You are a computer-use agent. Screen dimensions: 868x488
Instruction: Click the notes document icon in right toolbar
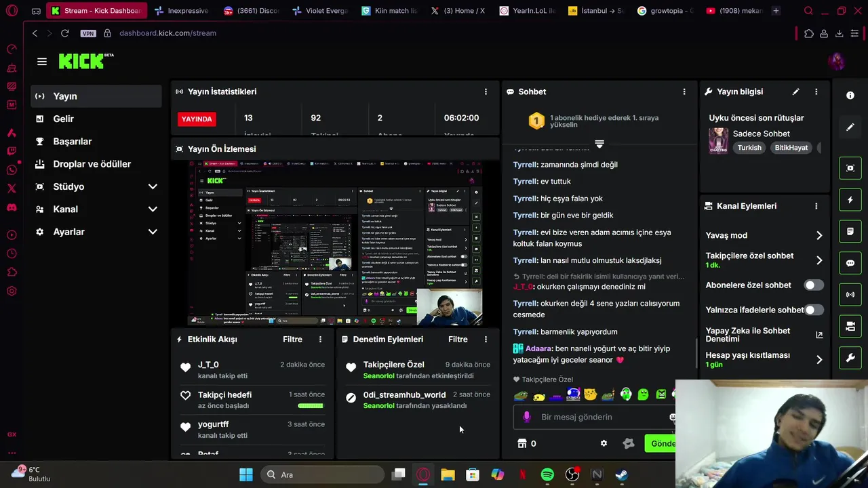[x=850, y=232]
